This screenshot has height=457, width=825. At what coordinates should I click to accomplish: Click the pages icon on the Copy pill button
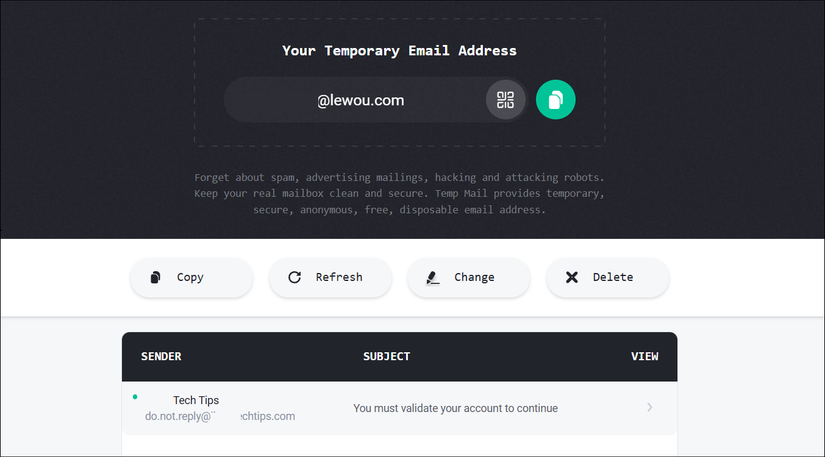click(155, 277)
